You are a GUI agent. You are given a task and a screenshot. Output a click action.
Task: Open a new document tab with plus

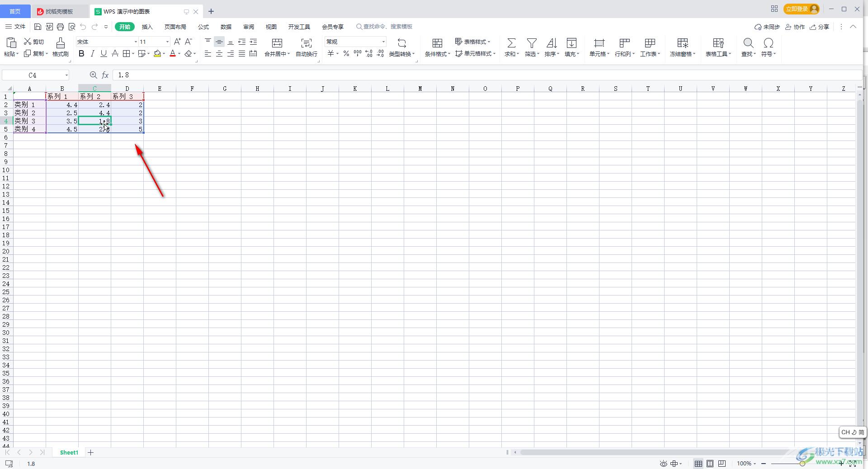211,11
